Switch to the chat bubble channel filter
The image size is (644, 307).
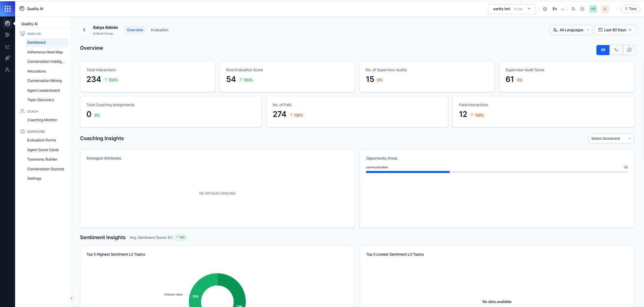pyautogui.click(x=629, y=50)
